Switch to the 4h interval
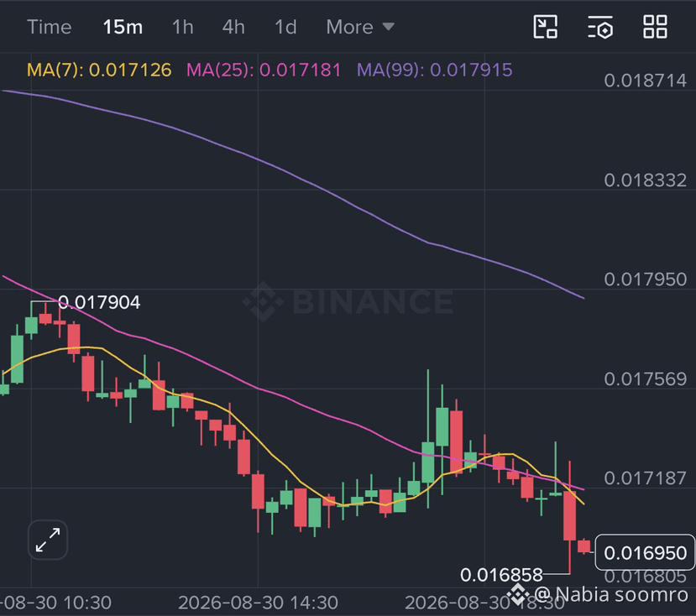Viewport: 696px width, 616px height. pos(233,27)
